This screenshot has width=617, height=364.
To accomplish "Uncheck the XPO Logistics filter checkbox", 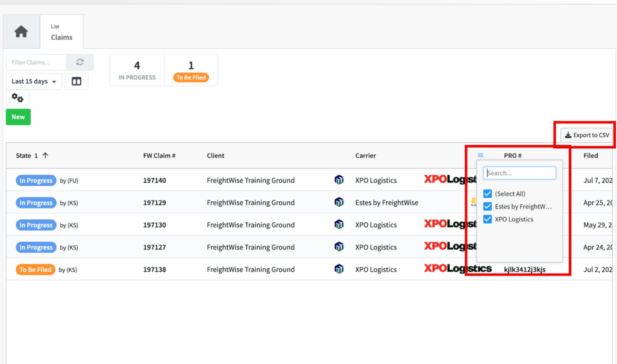I will coord(487,219).
